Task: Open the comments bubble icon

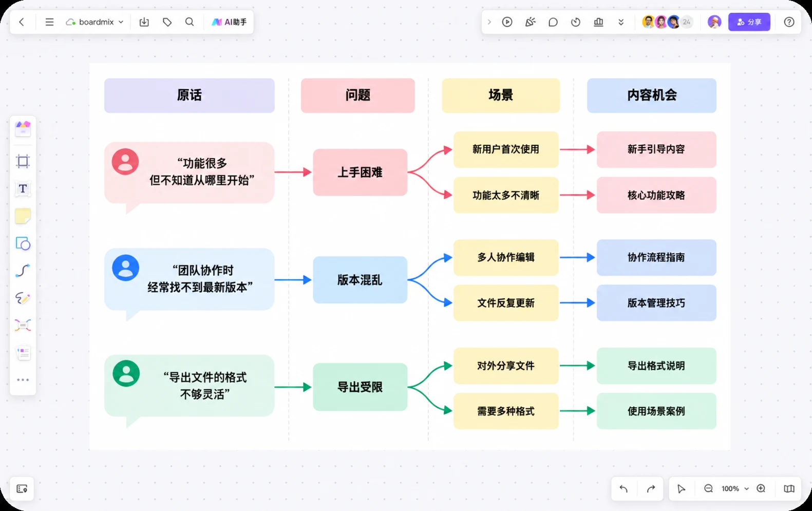Action: (553, 22)
